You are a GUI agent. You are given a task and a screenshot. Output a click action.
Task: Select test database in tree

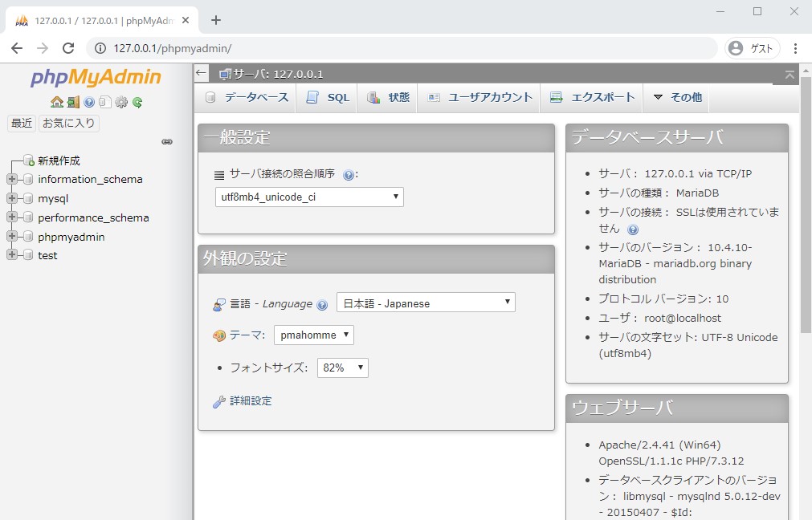47,256
